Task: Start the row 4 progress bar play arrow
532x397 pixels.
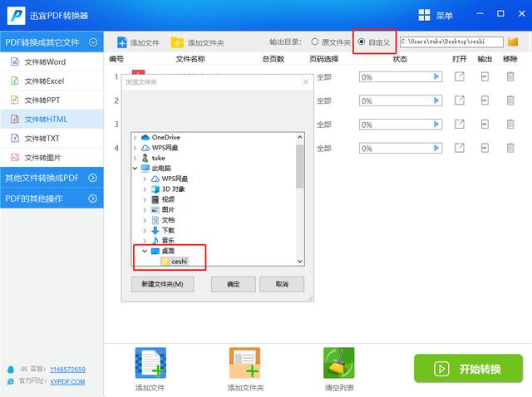Action: point(436,148)
